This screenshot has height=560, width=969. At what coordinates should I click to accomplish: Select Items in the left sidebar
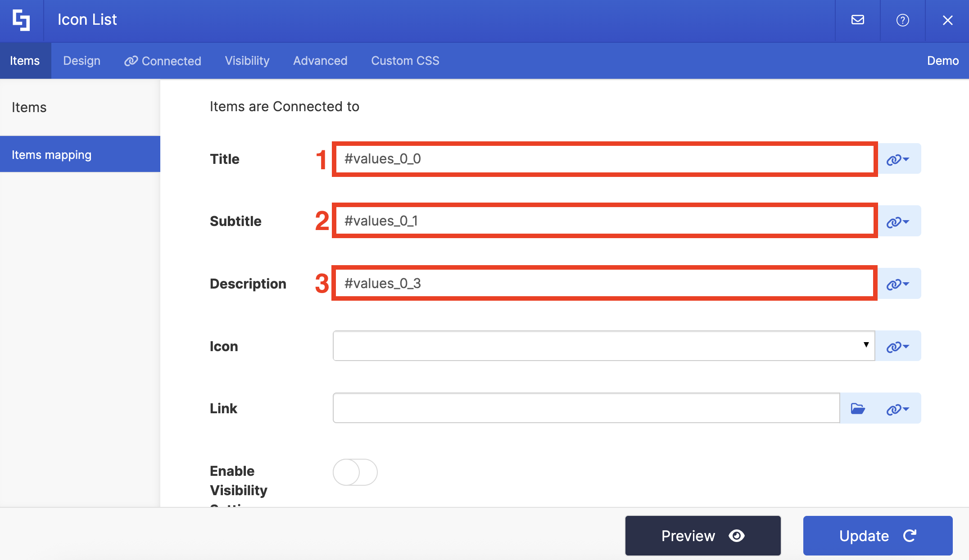(29, 107)
